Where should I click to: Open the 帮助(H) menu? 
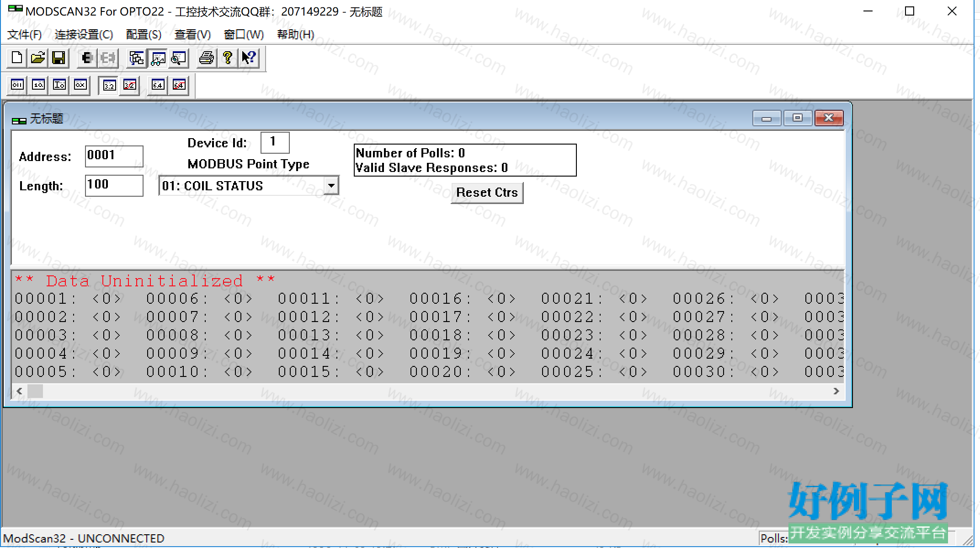(x=296, y=35)
